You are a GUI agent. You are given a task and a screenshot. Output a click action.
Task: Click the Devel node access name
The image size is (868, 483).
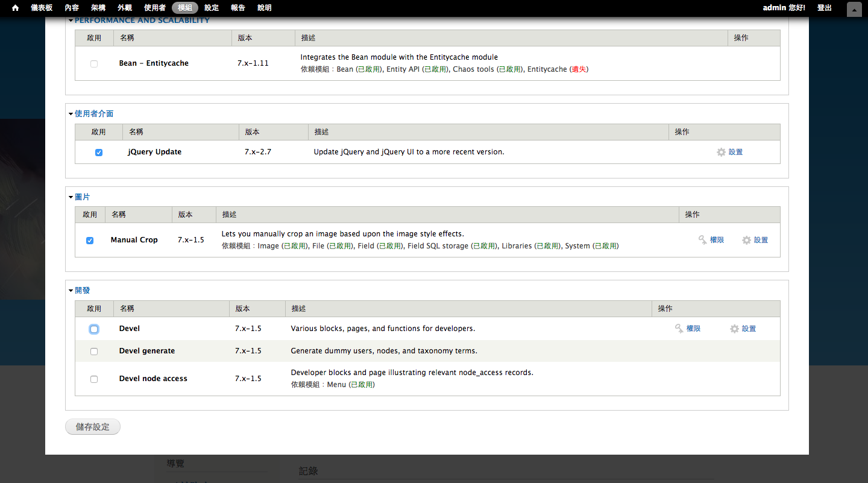tap(153, 379)
